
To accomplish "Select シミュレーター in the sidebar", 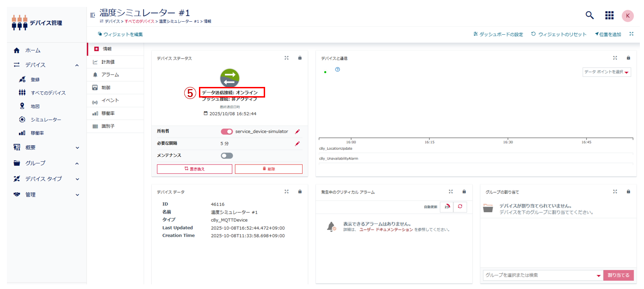I will [46, 120].
